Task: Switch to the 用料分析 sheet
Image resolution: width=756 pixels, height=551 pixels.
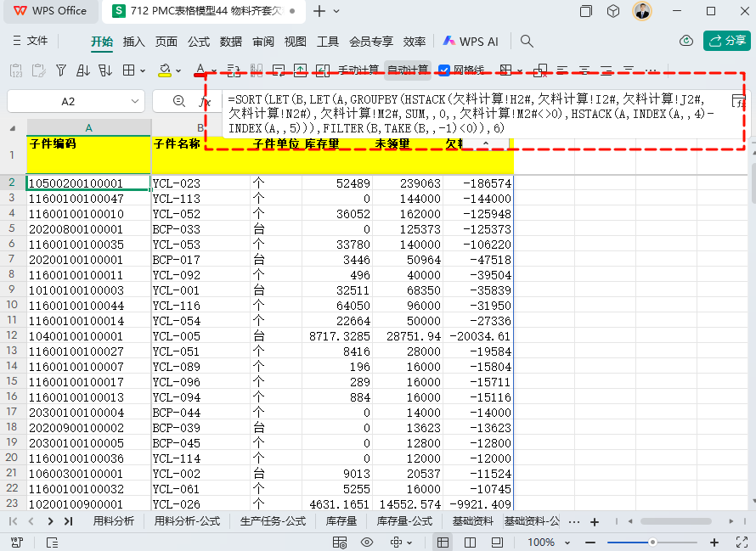Action: click(113, 521)
